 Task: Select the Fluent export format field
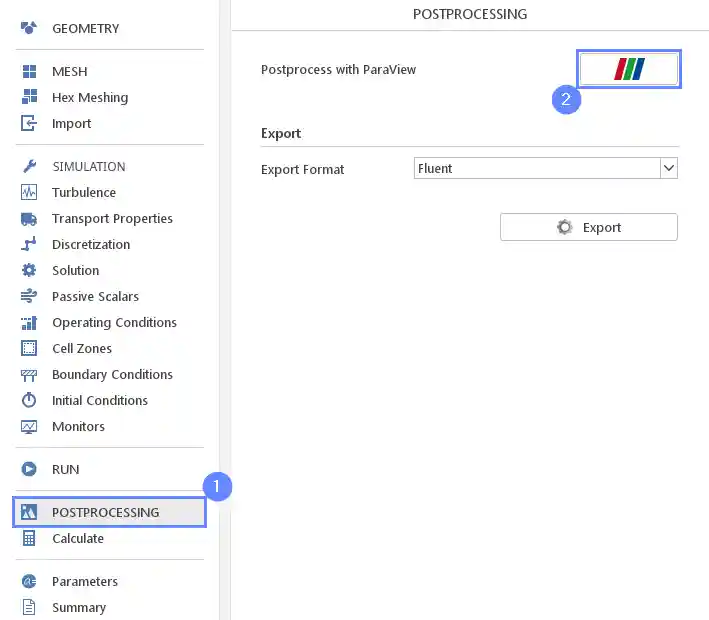tap(536, 169)
